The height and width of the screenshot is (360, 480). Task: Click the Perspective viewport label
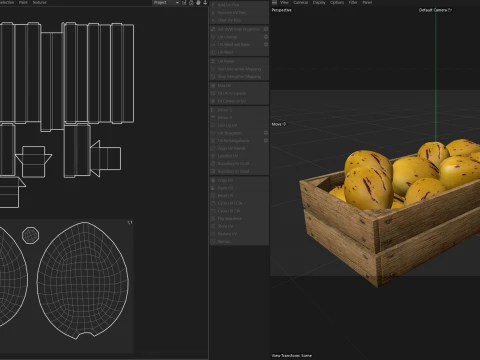[x=282, y=10]
